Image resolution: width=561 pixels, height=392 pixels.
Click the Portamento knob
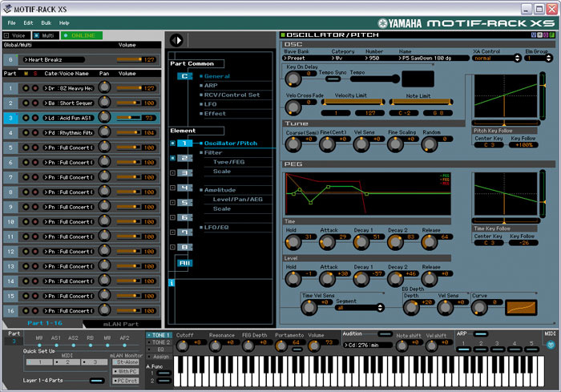280,346
